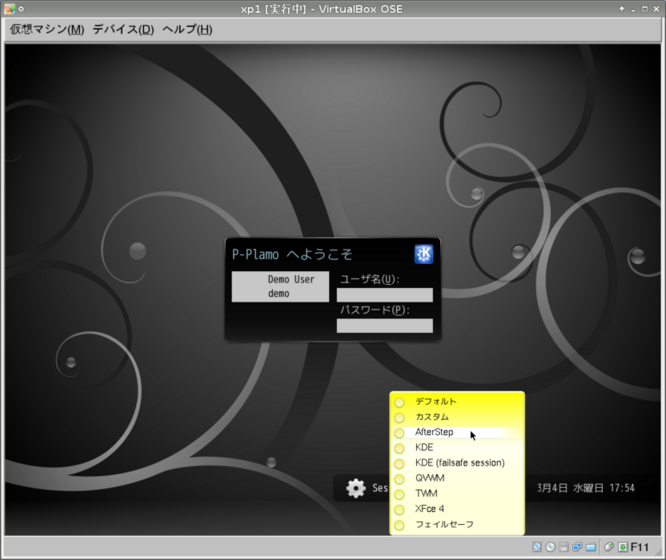Click the CD/DVD drive status icon

[550, 547]
